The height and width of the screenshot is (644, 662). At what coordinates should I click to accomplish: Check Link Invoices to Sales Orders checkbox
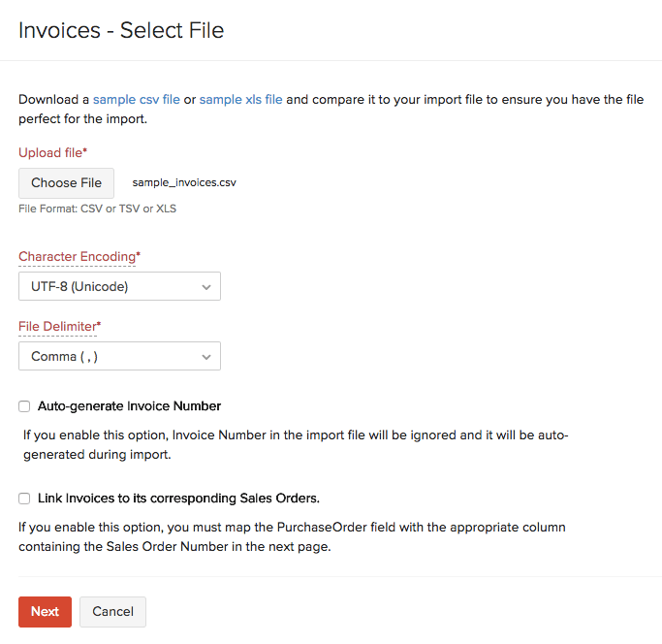(24, 499)
